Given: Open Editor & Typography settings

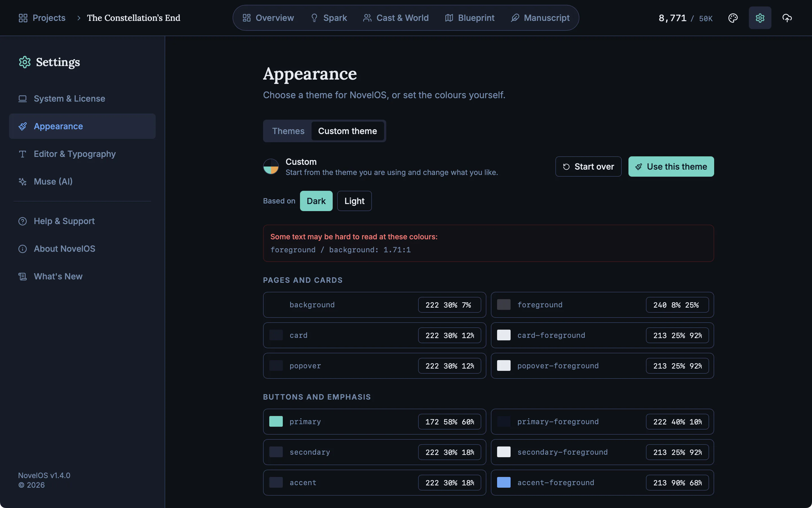Looking at the screenshot, I should pyautogui.click(x=82, y=154).
